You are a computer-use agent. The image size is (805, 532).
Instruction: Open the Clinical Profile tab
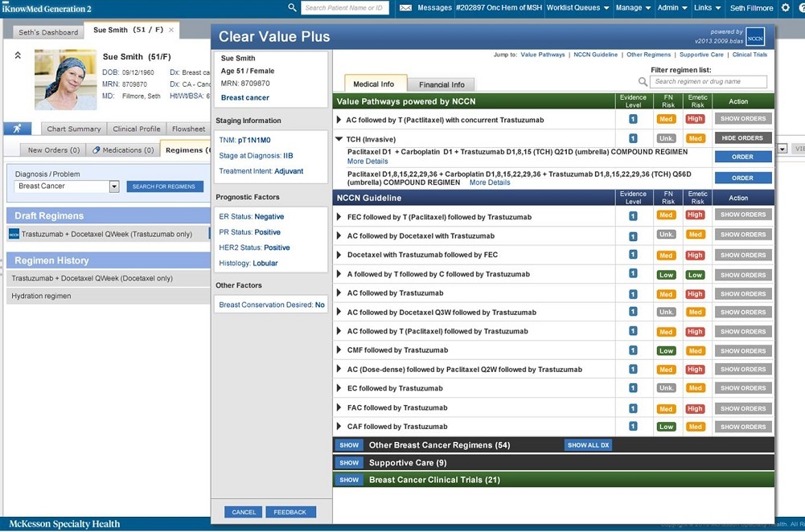pyautogui.click(x=137, y=129)
